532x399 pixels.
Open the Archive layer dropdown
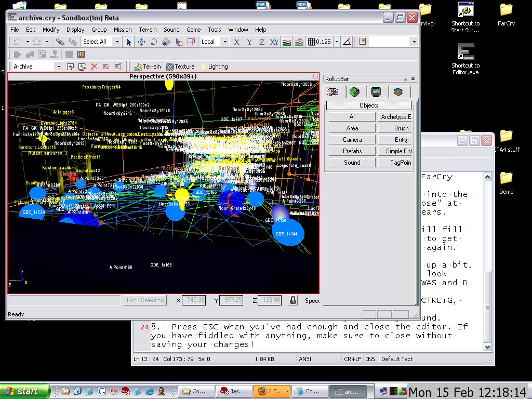(x=59, y=66)
